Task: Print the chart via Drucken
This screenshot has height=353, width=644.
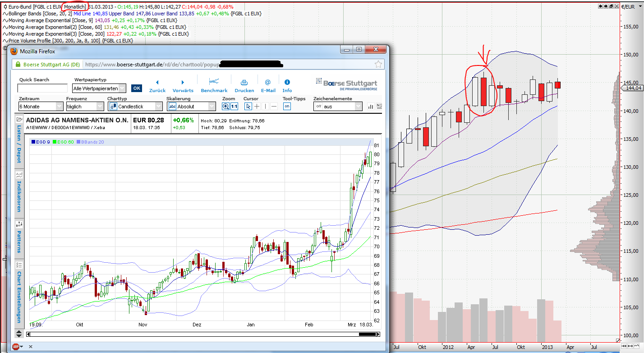Action: pyautogui.click(x=244, y=86)
